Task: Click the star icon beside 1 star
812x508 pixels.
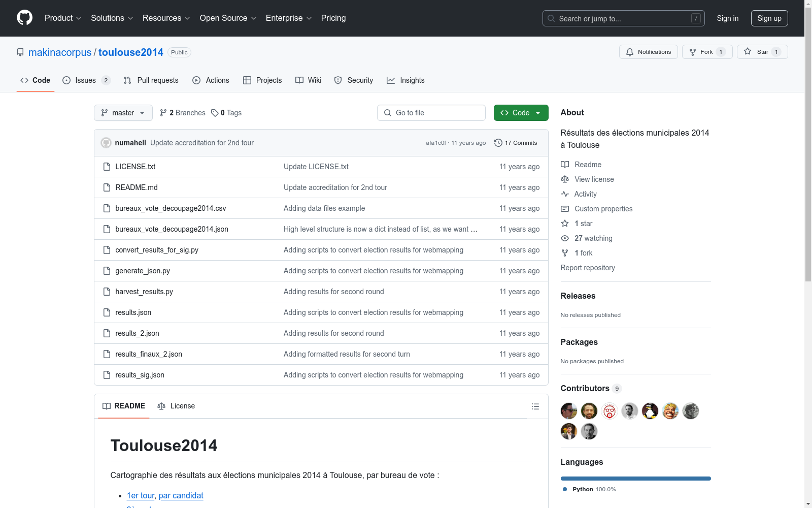Action: pyautogui.click(x=565, y=224)
